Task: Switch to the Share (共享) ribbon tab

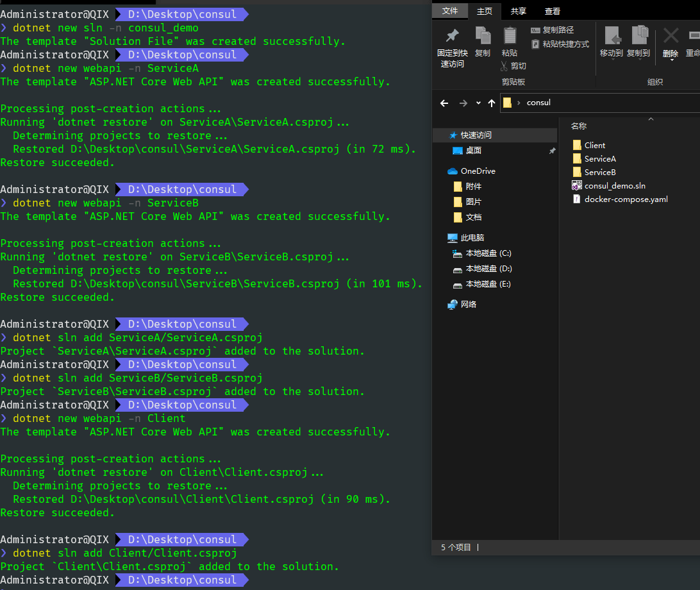Action: point(518,11)
